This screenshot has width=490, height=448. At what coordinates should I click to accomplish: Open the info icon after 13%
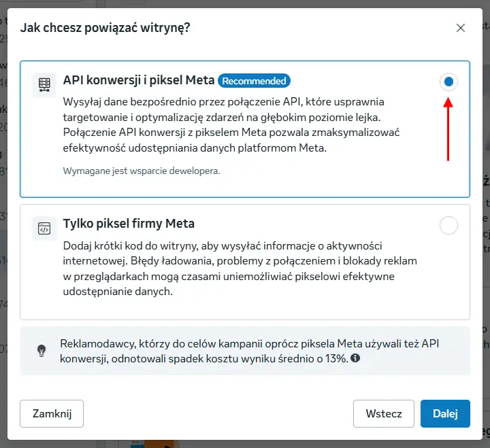tap(355, 358)
